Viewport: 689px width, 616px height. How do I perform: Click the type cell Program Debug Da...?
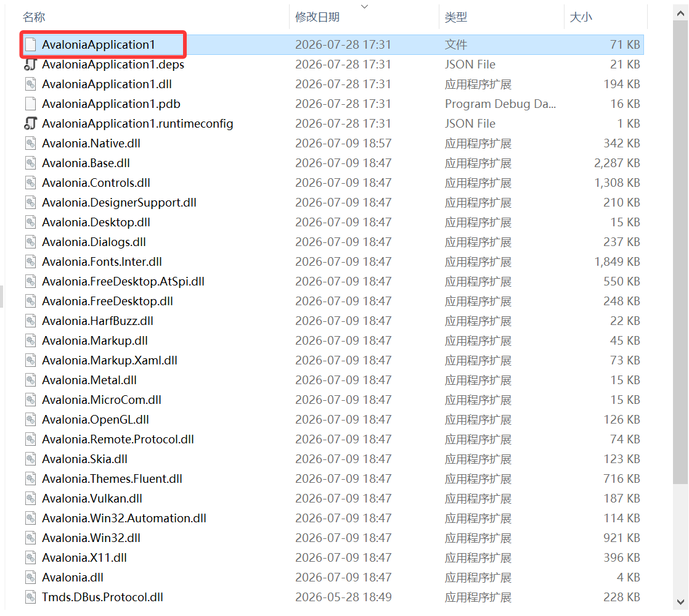[x=500, y=104]
